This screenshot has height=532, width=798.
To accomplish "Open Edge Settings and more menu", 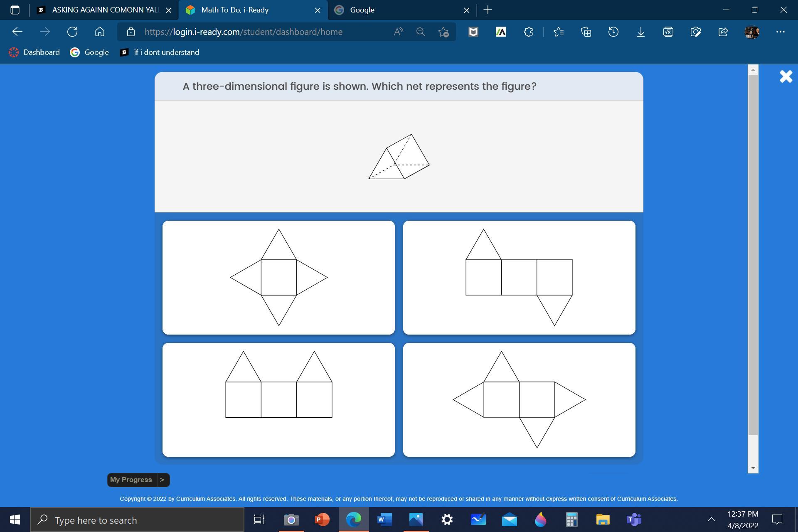I will [780, 32].
